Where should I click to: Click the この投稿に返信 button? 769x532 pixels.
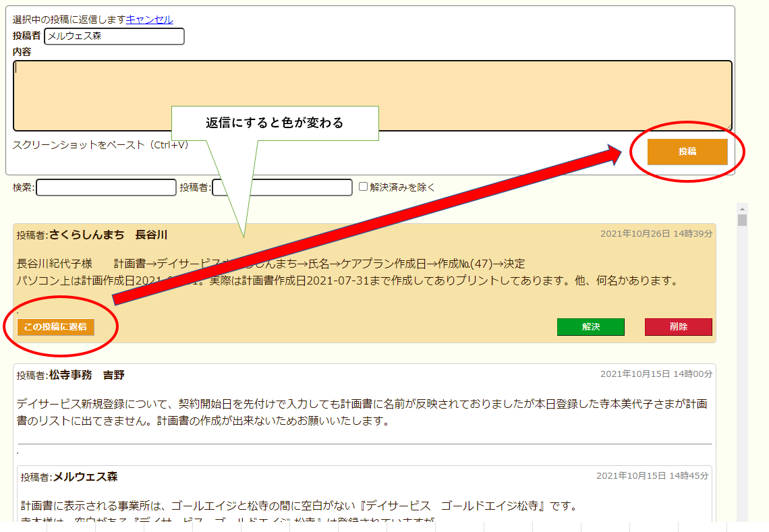coord(56,327)
